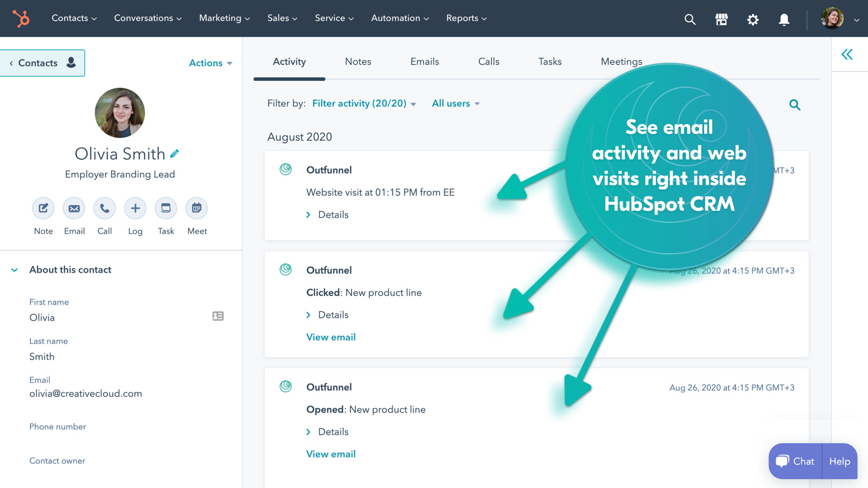Switch to the Tasks tab

coord(550,62)
